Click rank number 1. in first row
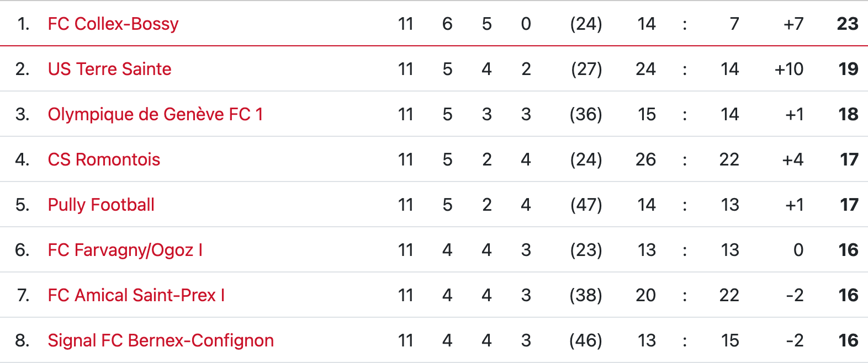 pos(23,24)
